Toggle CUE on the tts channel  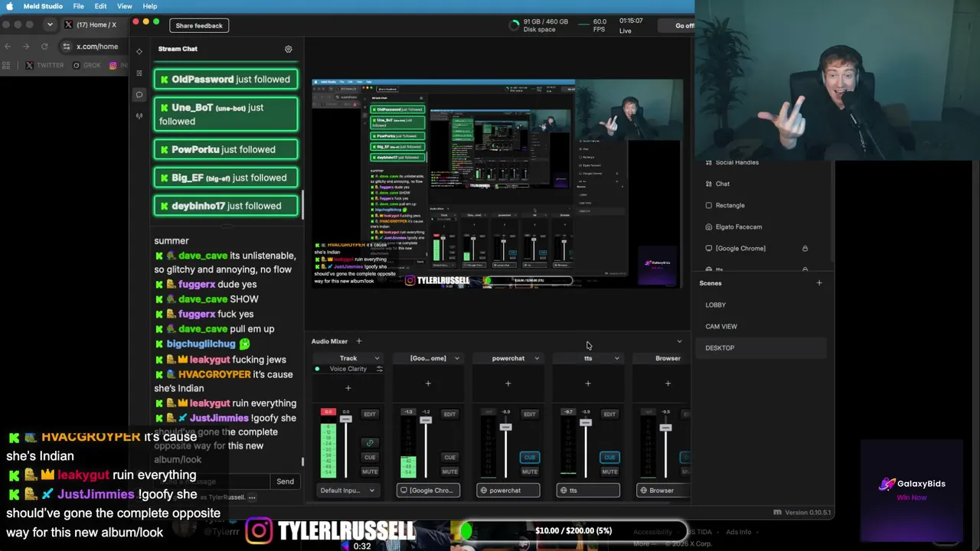(x=609, y=458)
